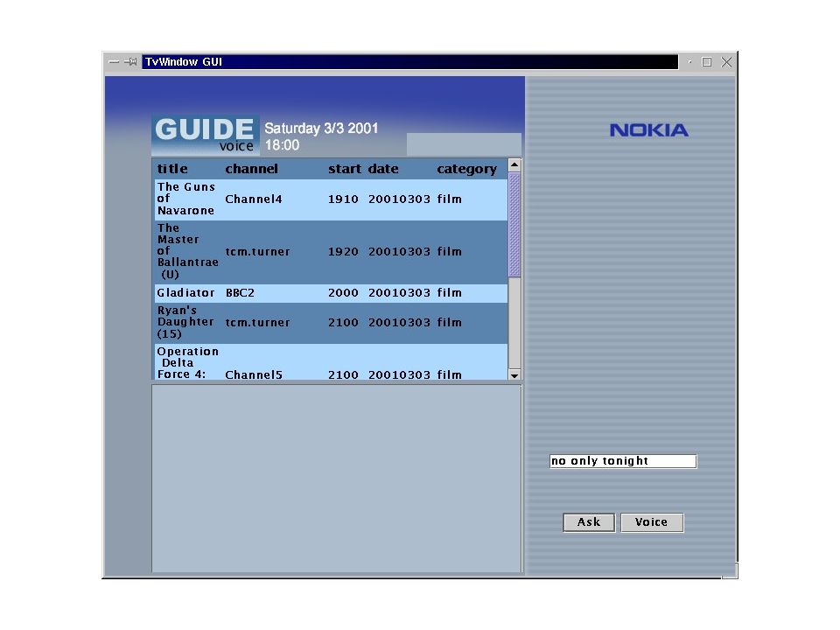
Task: Click 'tcm.turner' in Ryan's Daughter row
Action: (x=257, y=323)
